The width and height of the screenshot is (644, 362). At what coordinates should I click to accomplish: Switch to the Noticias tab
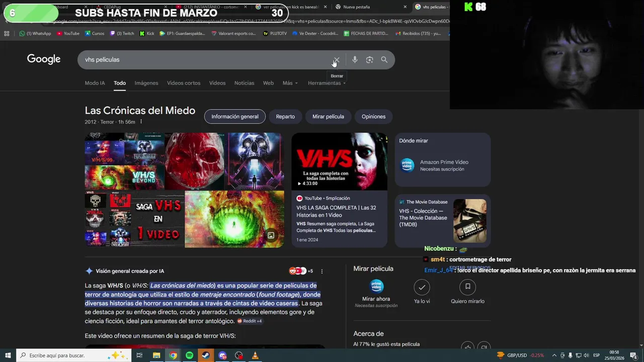pyautogui.click(x=244, y=83)
